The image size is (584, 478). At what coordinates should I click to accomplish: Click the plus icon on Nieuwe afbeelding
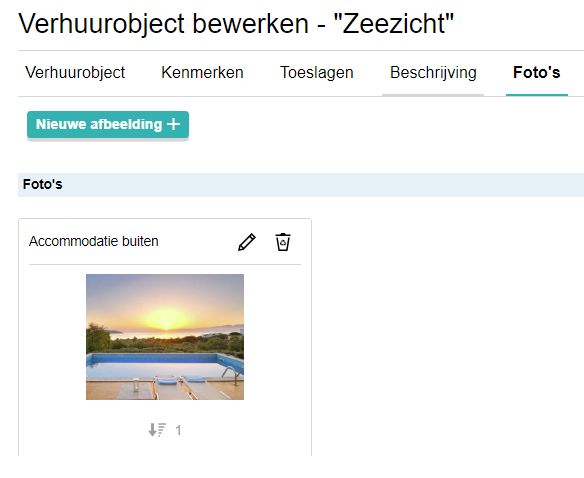[x=174, y=124]
